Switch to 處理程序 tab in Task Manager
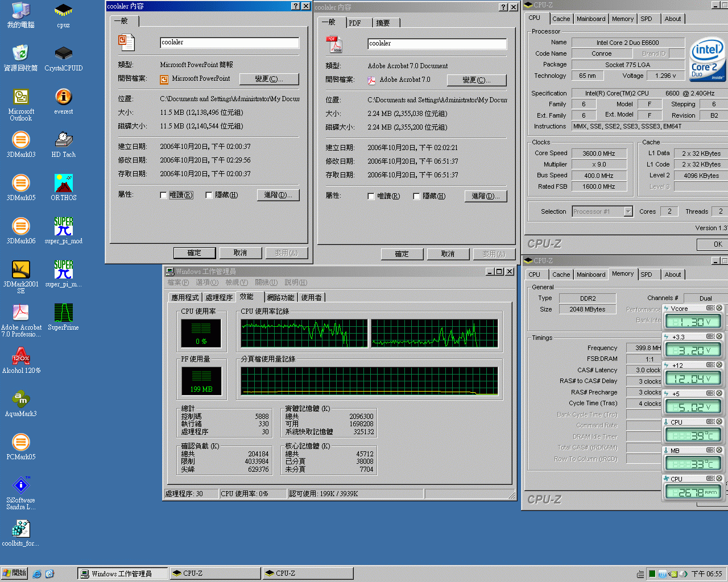Viewport: 728px width, 582px height. (x=219, y=297)
